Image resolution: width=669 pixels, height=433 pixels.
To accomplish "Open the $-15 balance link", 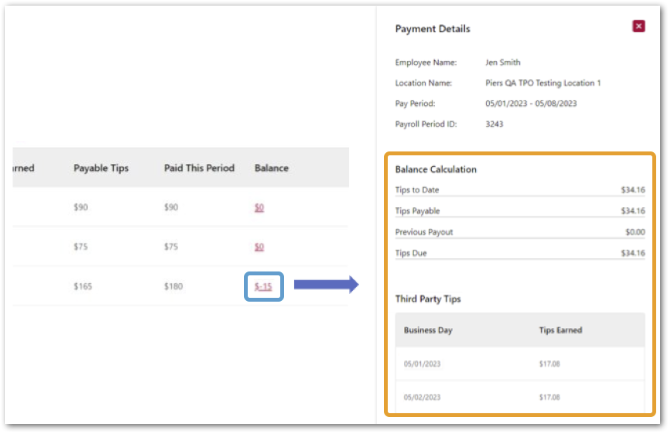I will tap(265, 287).
